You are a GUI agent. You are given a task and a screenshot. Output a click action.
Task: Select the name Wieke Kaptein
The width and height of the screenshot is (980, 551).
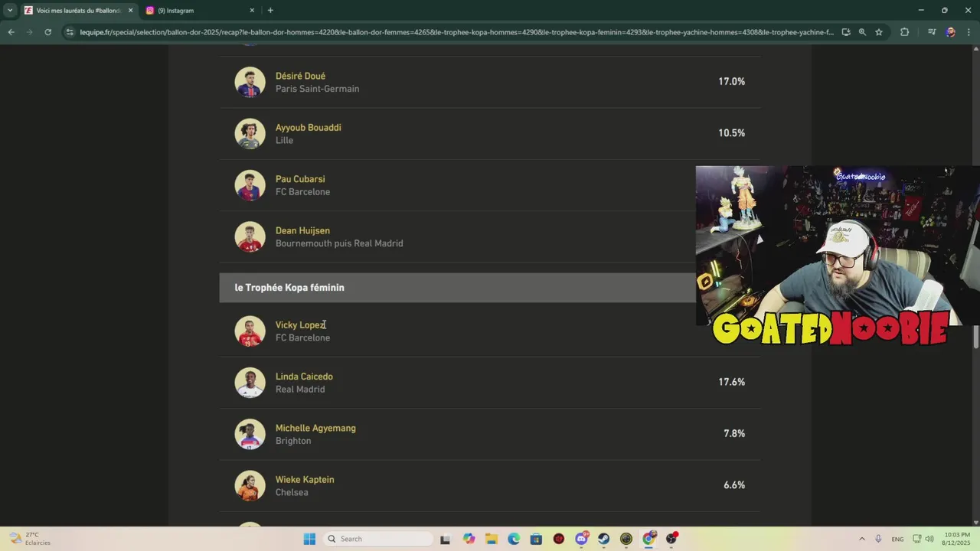tap(305, 479)
